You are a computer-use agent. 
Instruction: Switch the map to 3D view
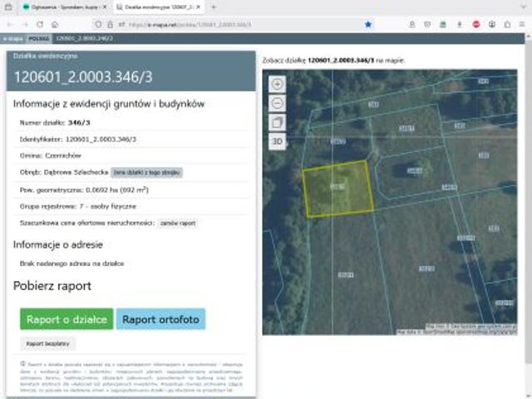(278, 141)
